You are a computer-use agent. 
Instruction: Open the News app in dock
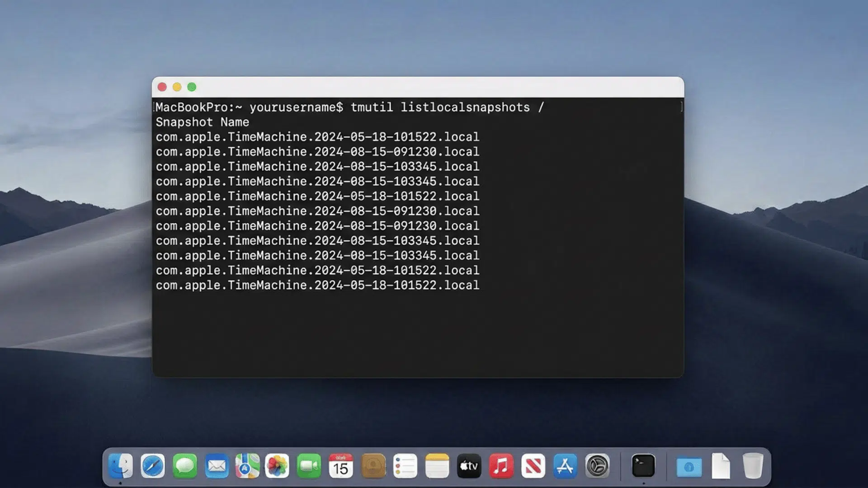[x=533, y=466]
